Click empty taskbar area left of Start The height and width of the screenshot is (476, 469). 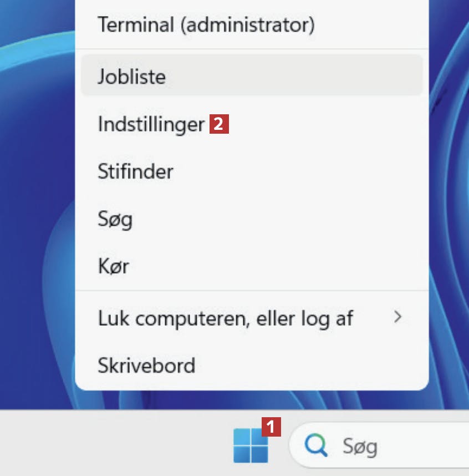(115, 443)
